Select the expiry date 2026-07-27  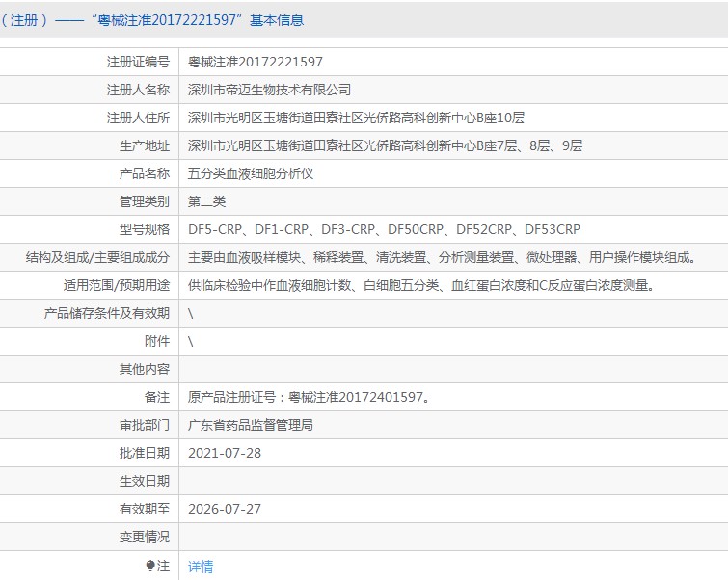pyautogui.click(x=225, y=509)
